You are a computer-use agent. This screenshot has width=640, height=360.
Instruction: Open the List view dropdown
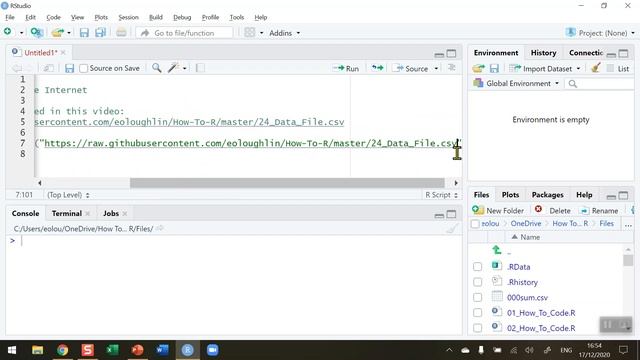coord(619,69)
